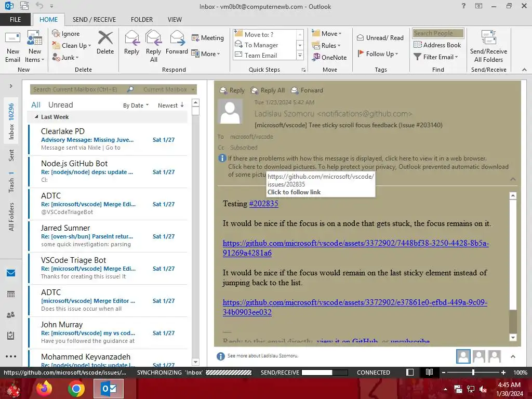The width and height of the screenshot is (532, 399).
Task: Click Search Current Mailbox field
Action: click(78, 89)
